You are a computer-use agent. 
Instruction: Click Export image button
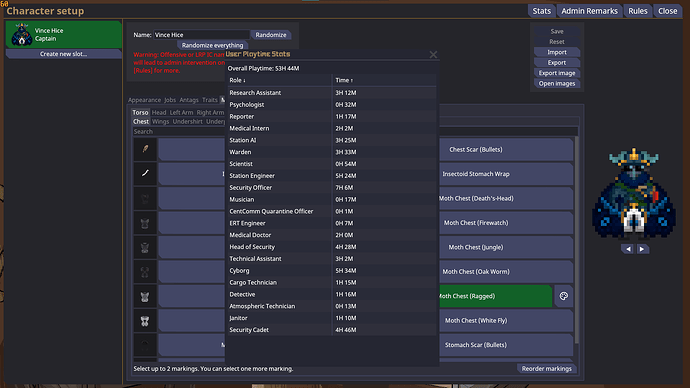[557, 73]
